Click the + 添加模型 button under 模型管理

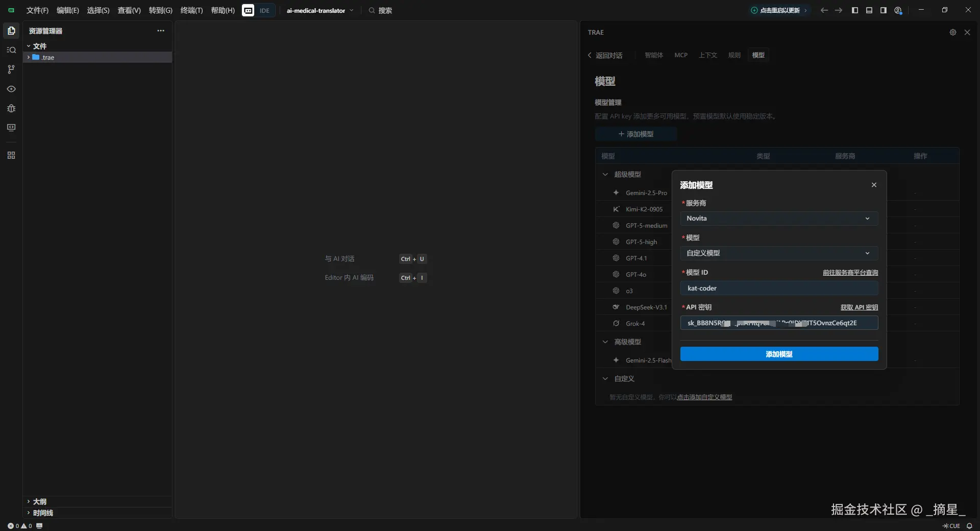tap(635, 134)
